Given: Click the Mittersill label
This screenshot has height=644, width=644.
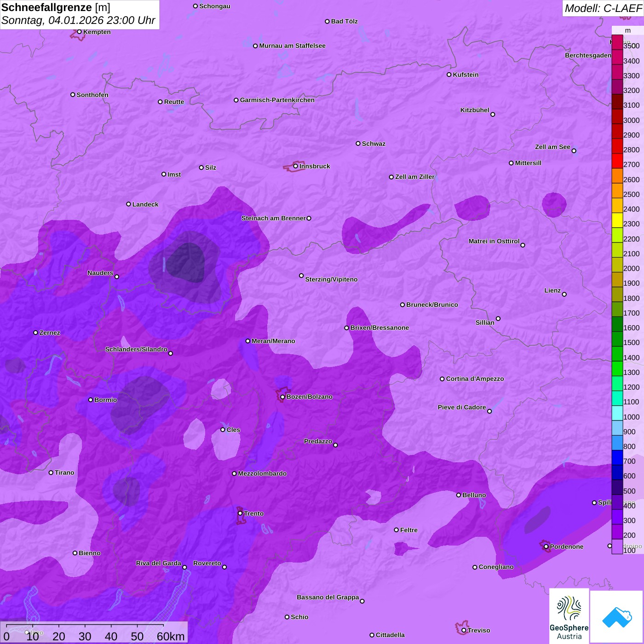Looking at the screenshot, I should click(528, 163).
